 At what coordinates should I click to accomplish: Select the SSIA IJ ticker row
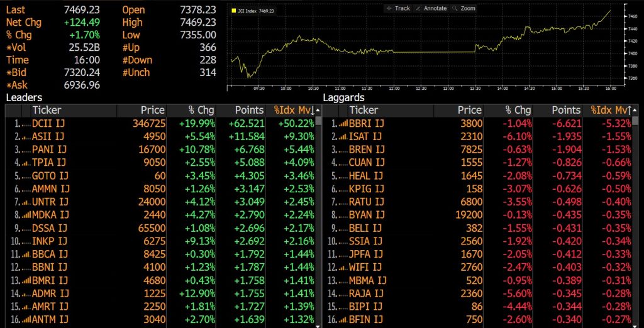[x=478, y=241]
